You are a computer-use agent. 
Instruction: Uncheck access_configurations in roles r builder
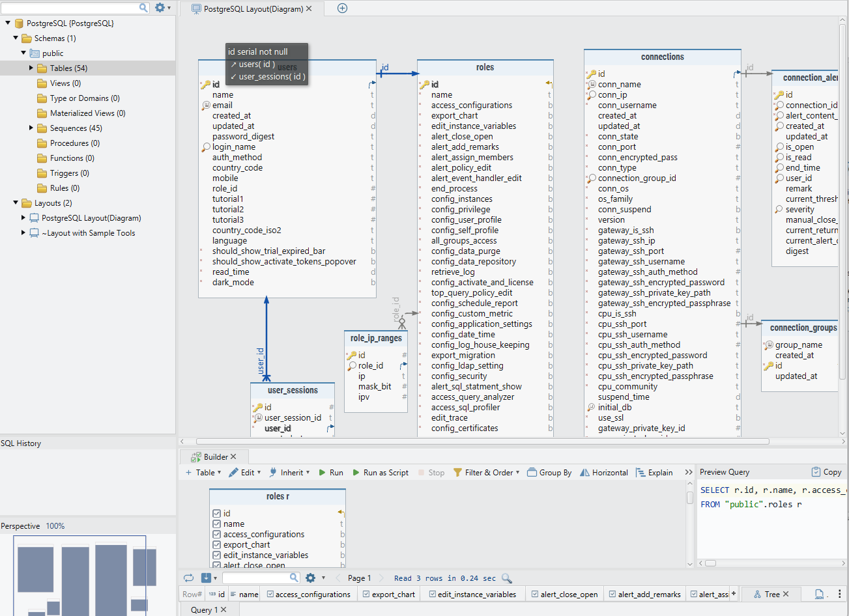click(x=217, y=535)
